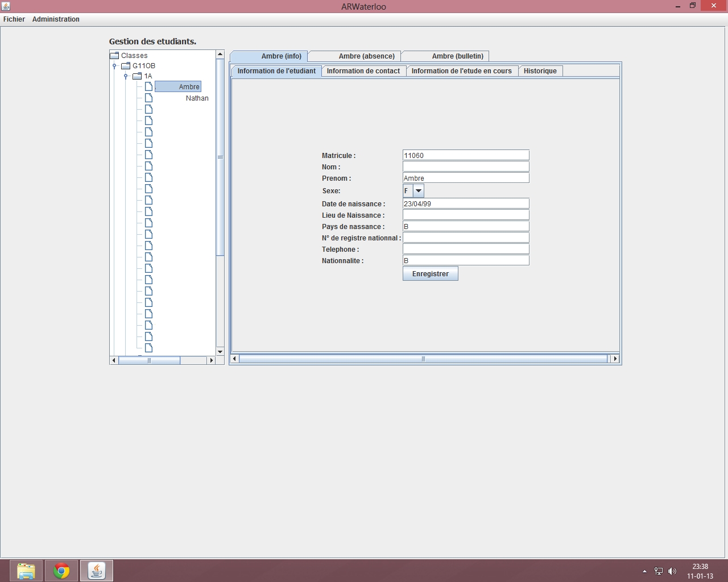728x582 pixels.
Task: Click the document icon next to Ambre
Action: tap(148, 87)
